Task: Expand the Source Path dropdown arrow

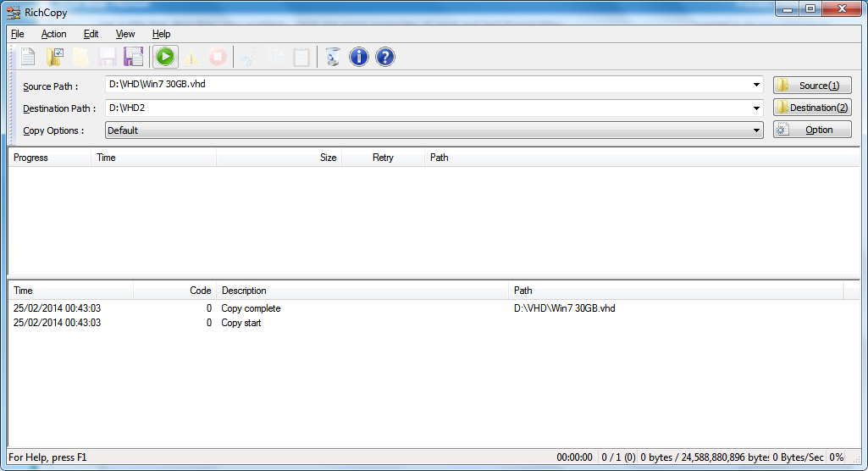Action: tap(756, 85)
